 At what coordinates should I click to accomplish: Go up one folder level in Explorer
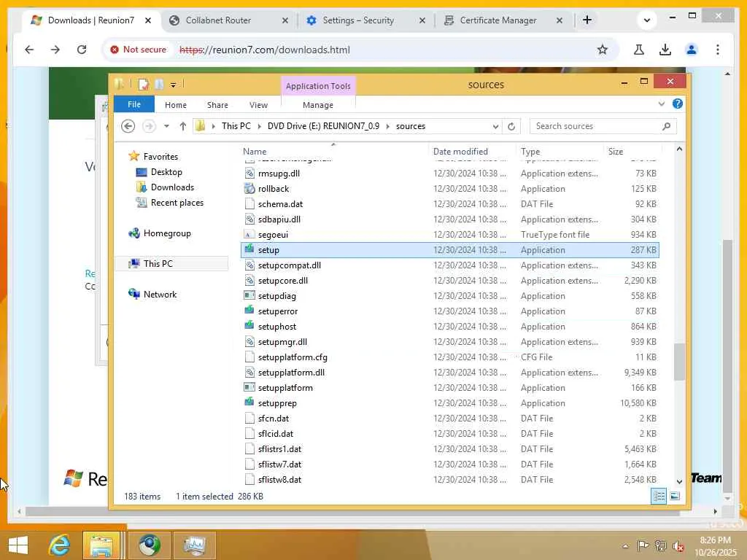tap(183, 126)
